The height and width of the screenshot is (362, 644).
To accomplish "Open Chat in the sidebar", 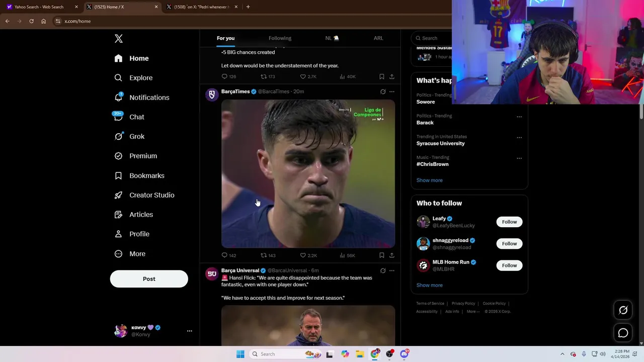I will pyautogui.click(x=129, y=117).
